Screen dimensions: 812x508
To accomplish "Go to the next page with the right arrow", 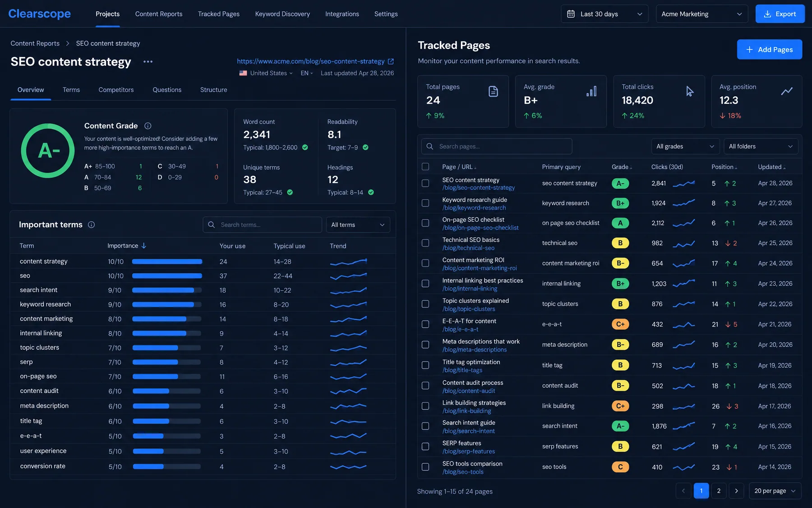I will 736,491.
